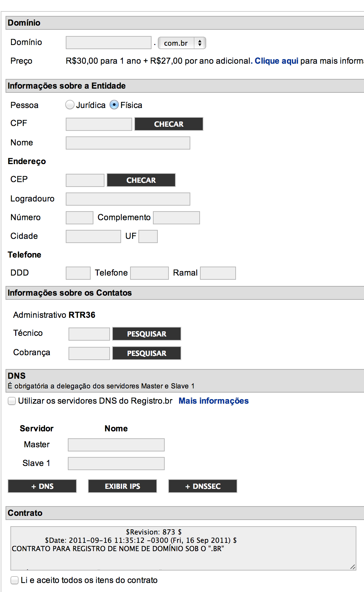Click the + DNSSEC button
Image resolution: width=364 pixels, height=592 pixels.
(x=203, y=486)
